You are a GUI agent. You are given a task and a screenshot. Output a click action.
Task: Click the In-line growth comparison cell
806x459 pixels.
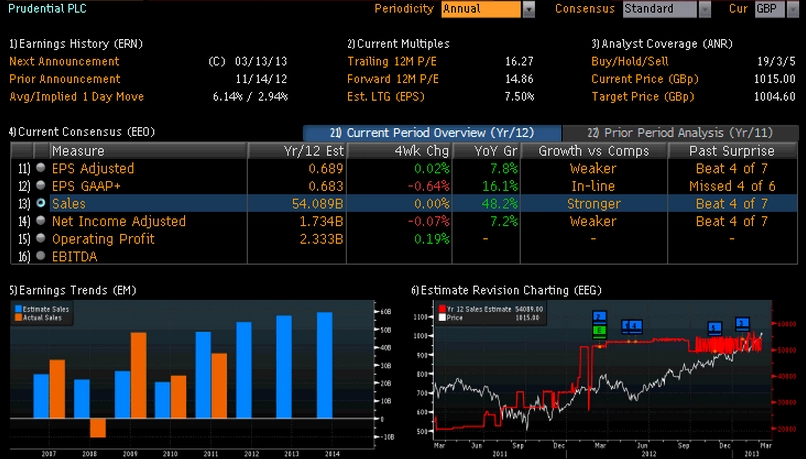tap(593, 186)
